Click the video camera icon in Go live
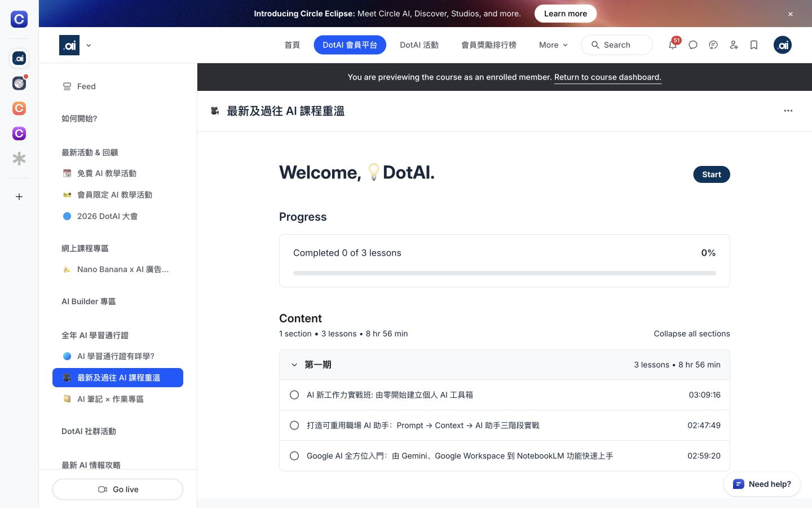The image size is (812, 508). 103,489
